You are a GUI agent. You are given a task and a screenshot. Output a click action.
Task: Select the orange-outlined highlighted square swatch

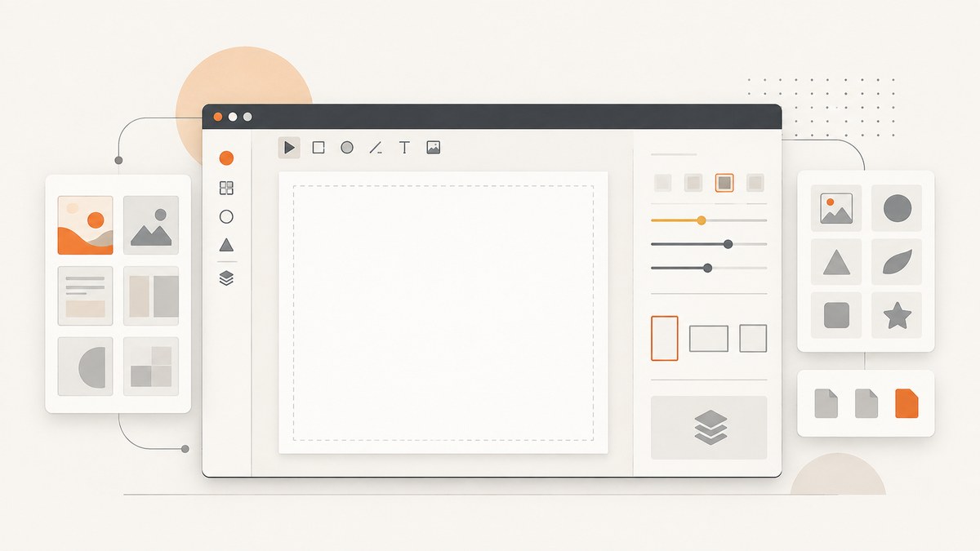[x=724, y=183]
